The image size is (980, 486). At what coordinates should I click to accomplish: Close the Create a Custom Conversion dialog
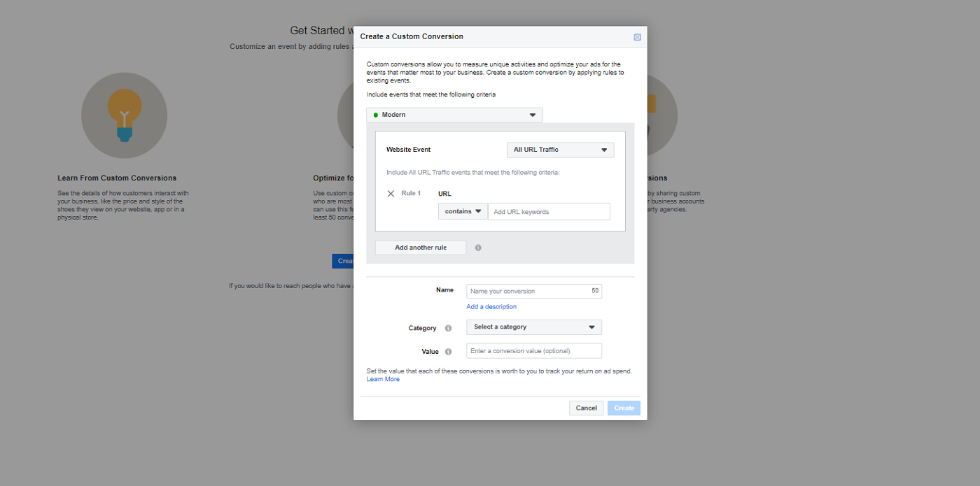(637, 37)
